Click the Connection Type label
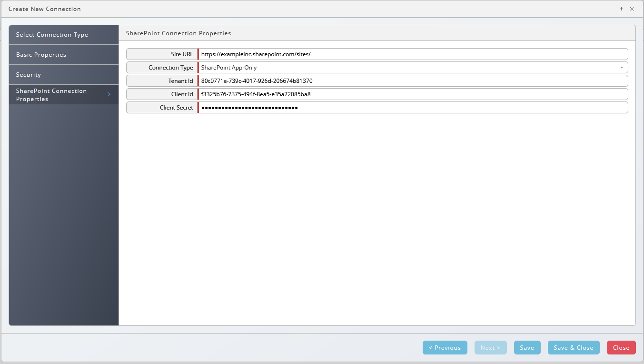This screenshot has height=364, width=644. (171, 68)
